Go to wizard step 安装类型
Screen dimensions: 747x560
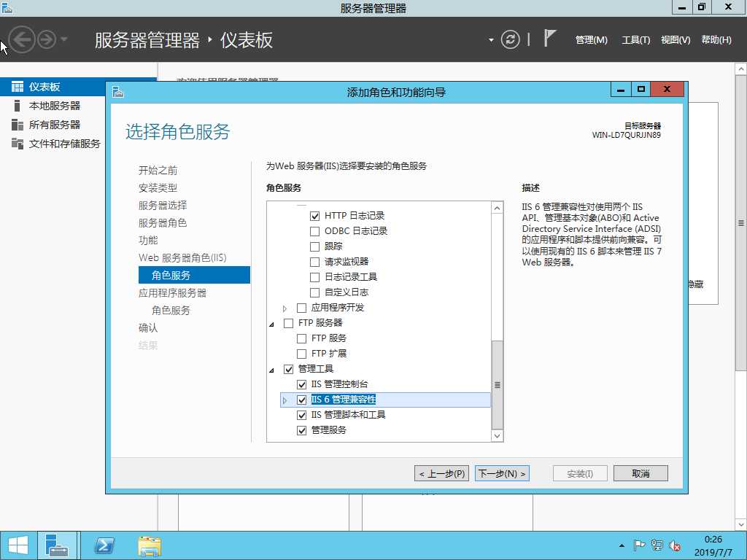point(158,188)
